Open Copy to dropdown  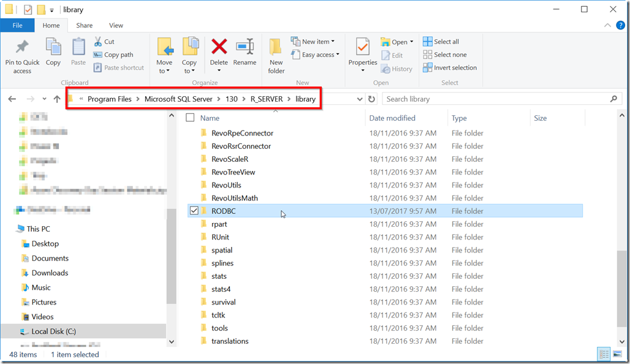(189, 56)
